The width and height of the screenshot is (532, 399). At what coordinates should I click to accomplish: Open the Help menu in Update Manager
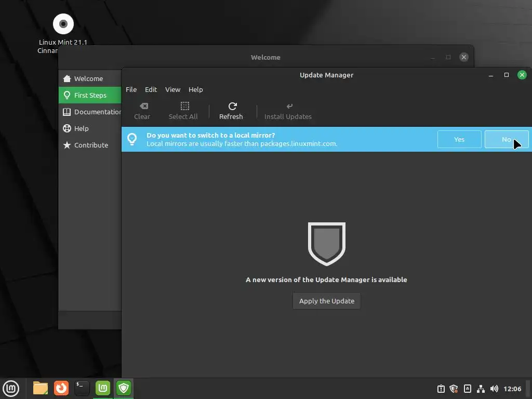(x=196, y=89)
